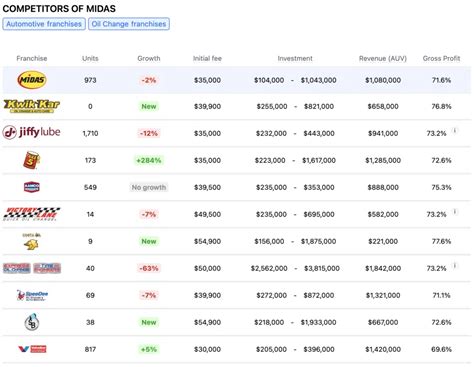Click the Take 5 oil can logo

tap(32, 160)
